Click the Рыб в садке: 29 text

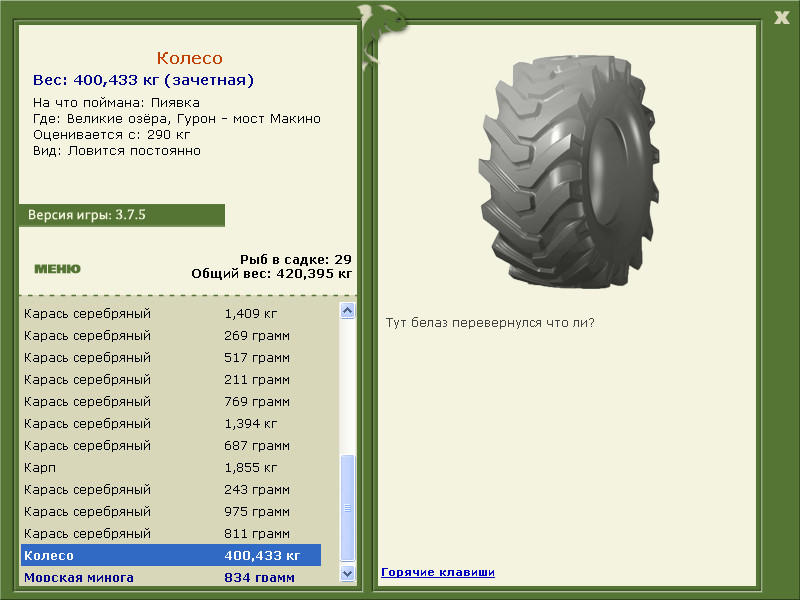point(295,259)
